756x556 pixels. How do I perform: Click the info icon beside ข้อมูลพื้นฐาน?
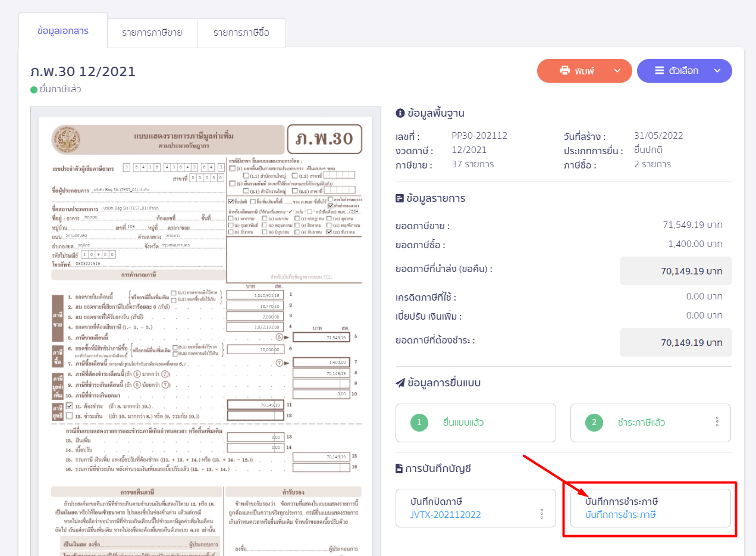pos(400,113)
